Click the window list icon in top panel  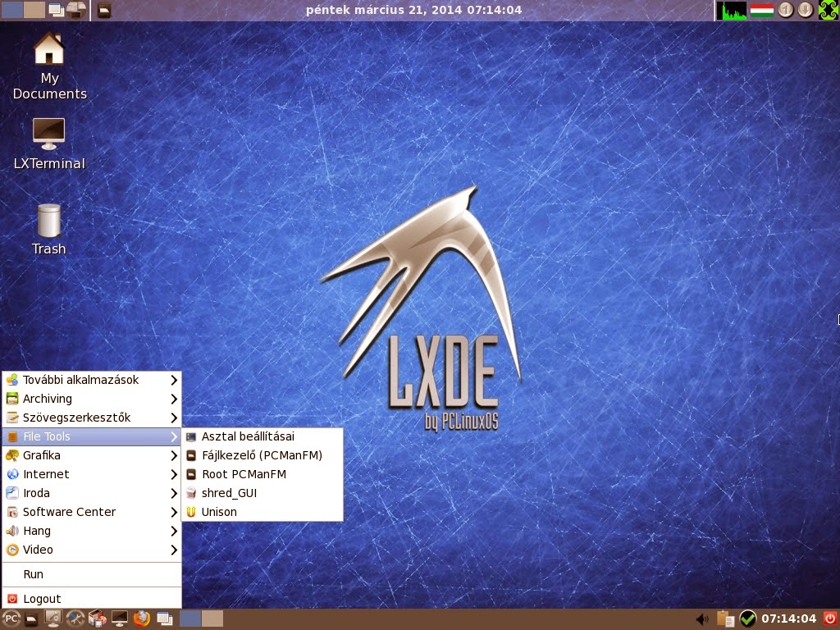(x=56, y=10)
